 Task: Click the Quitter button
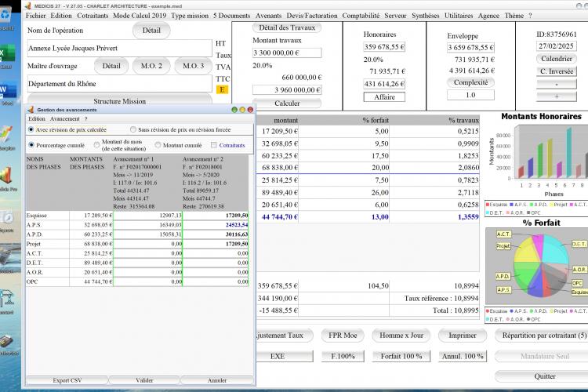coord(542,376)
